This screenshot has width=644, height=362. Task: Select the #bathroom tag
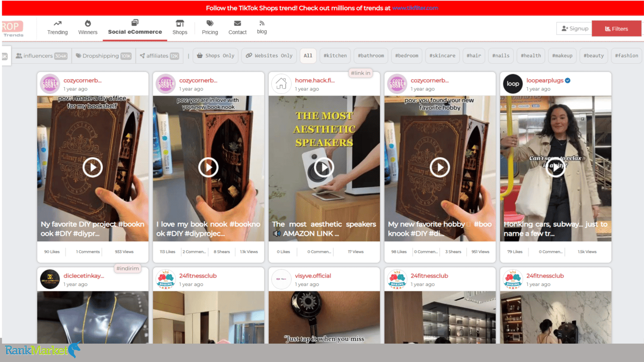click(x=371, y=56)
